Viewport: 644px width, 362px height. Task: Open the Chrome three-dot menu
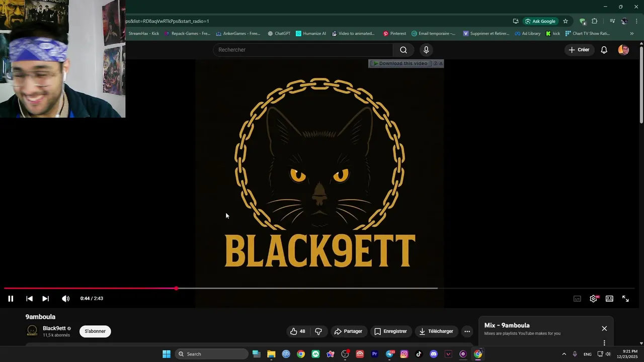pyautogui.click(x=636, y=21)
